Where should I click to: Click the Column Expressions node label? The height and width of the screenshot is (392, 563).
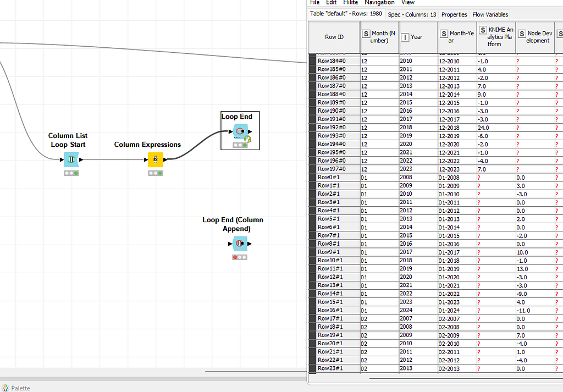coord(147,145)
